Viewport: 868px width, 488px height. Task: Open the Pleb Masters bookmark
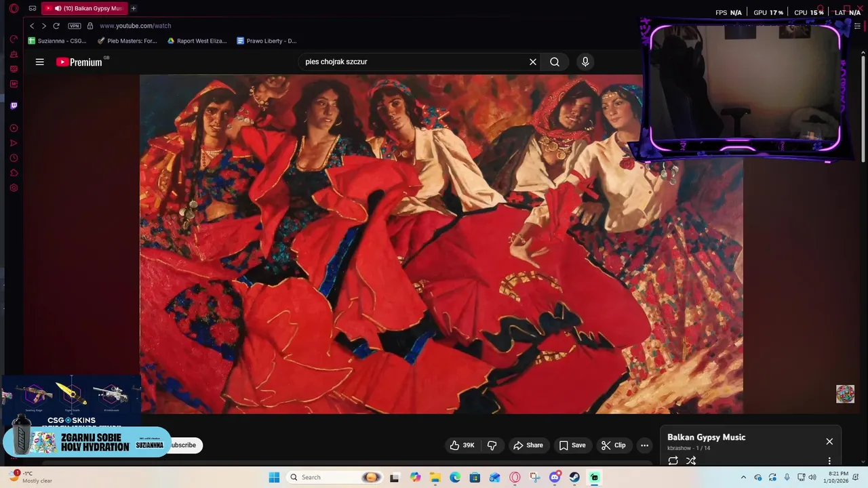coord(127,41)
